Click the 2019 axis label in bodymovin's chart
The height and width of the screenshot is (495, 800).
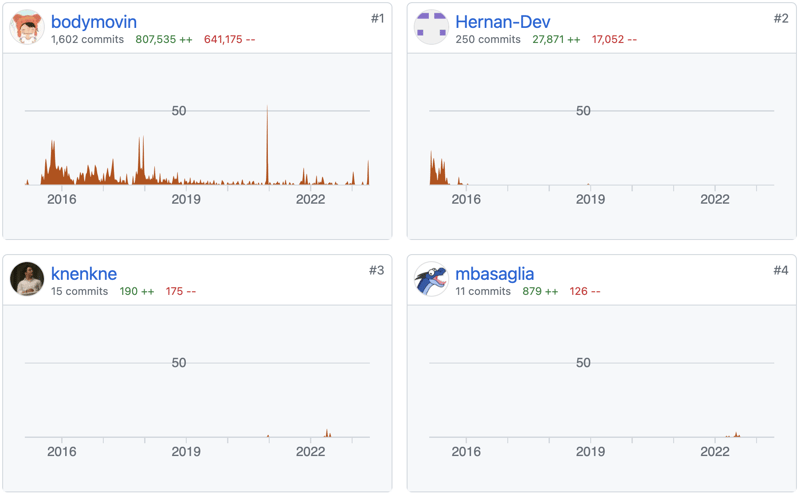(186, 199)
